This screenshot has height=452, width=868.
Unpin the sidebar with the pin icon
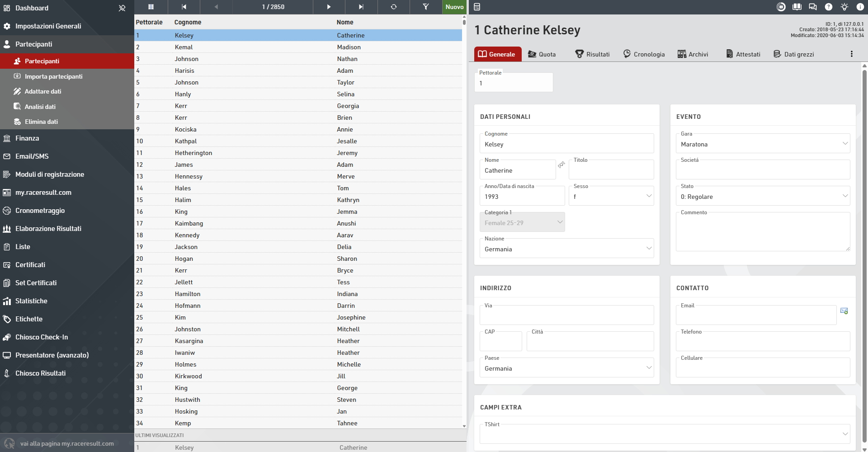coord(122,8)
